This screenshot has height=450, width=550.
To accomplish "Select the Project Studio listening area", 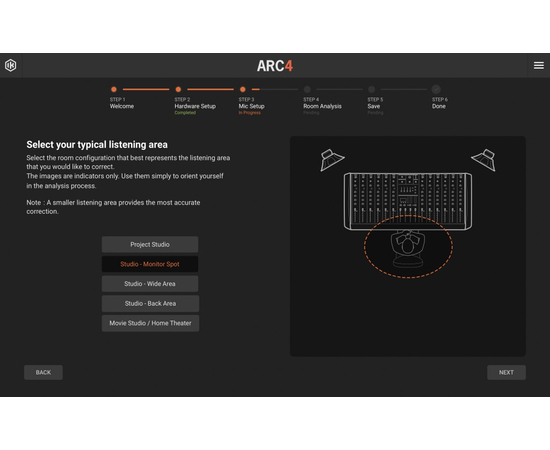I will (150, 244).
